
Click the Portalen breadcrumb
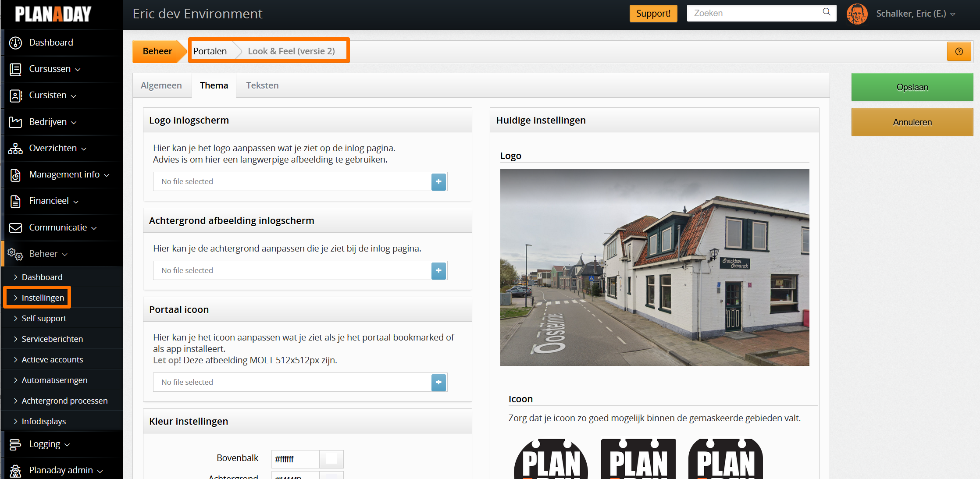pyautogui.click(x=210, y=51)
